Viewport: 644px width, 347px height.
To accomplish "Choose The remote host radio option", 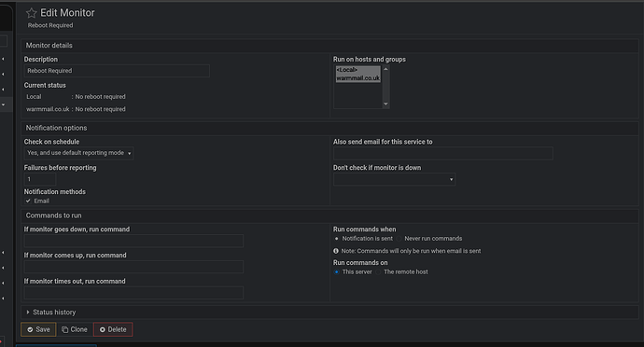I will pyautogui.click(x=378, y=271).
